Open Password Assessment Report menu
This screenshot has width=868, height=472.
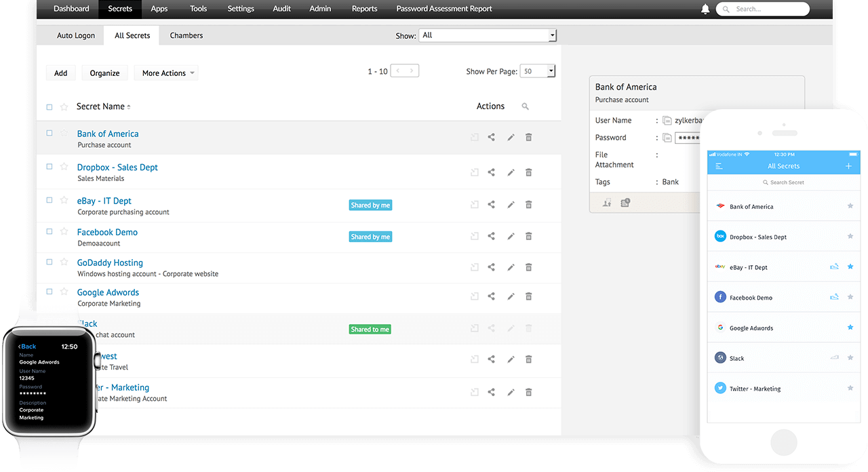444,9
